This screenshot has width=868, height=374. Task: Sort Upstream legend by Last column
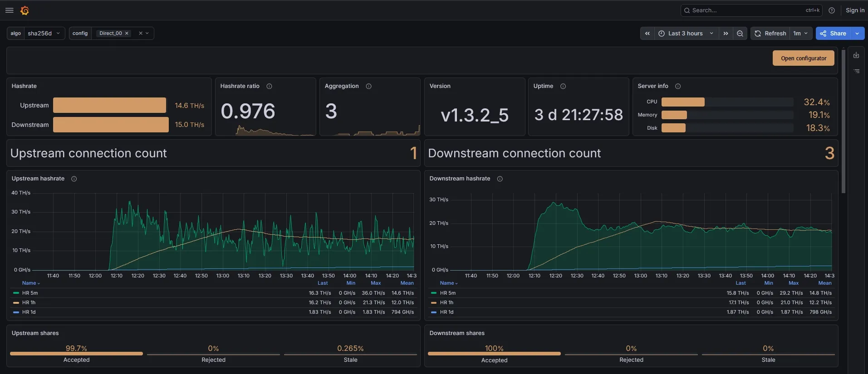pos(323,283)
